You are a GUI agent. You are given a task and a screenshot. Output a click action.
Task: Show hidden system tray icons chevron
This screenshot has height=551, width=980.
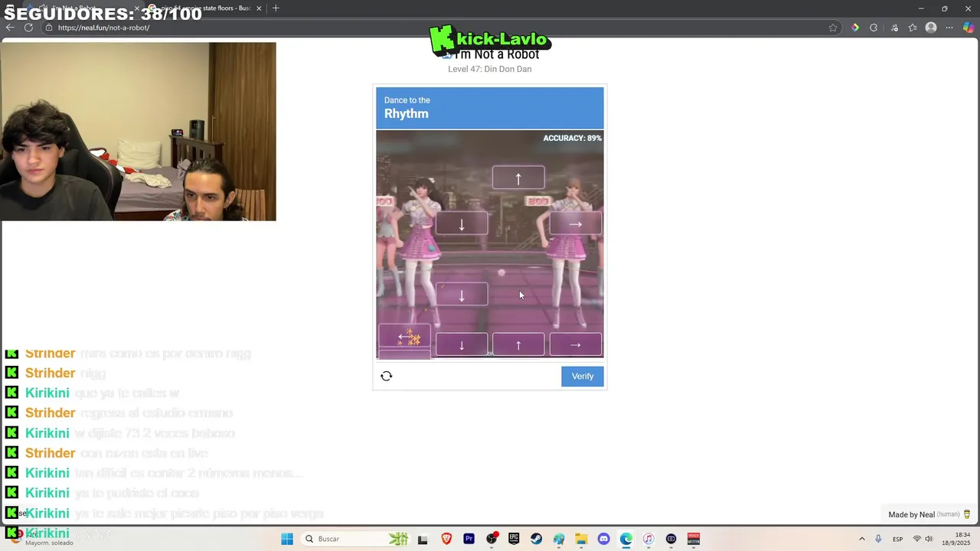click(x=862, y=539)
